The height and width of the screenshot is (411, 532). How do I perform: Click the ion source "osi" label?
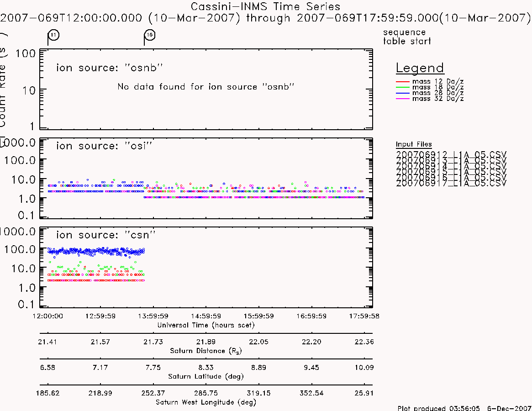104,146
